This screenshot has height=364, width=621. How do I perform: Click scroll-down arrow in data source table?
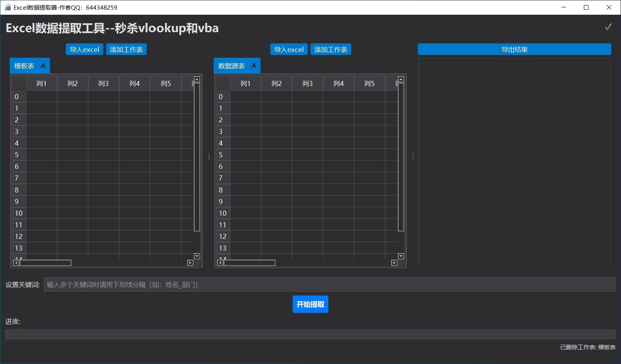tap(401, 256)
